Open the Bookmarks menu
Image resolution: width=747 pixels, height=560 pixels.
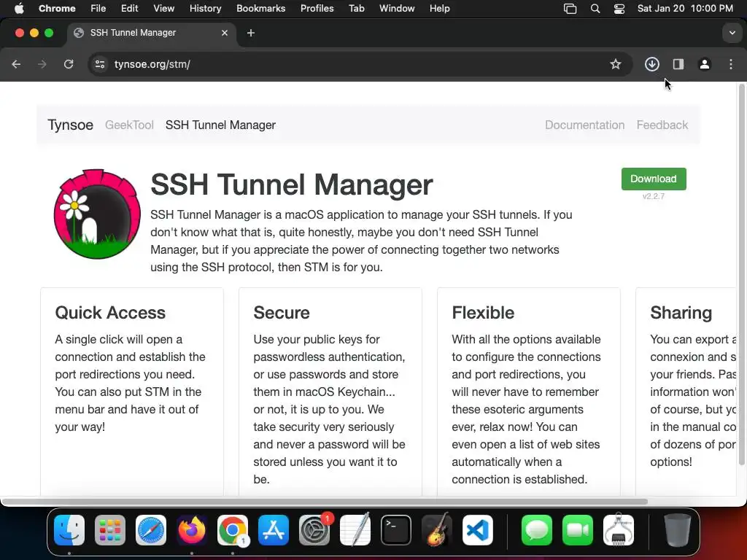pyautogui.click(x=260, y=8)
